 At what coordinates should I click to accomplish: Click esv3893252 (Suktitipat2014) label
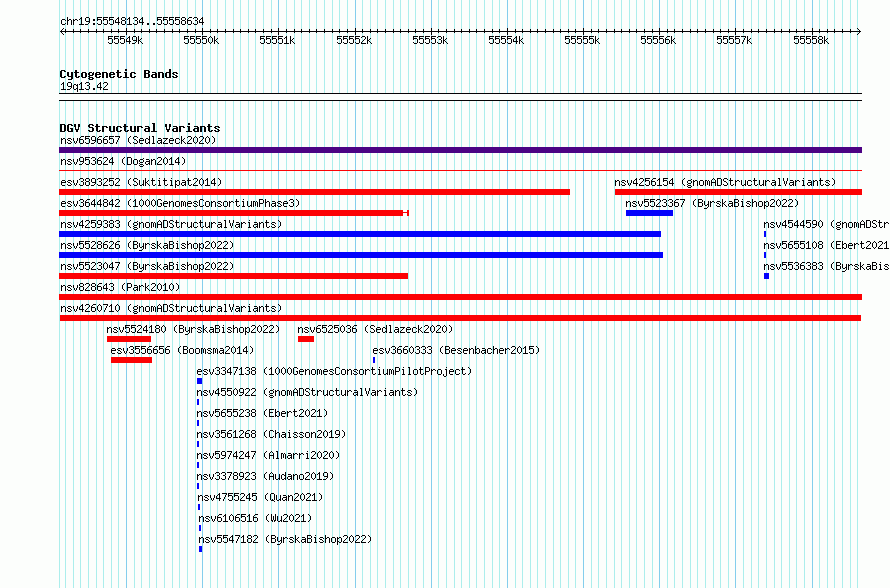click(x=141, y=182)
